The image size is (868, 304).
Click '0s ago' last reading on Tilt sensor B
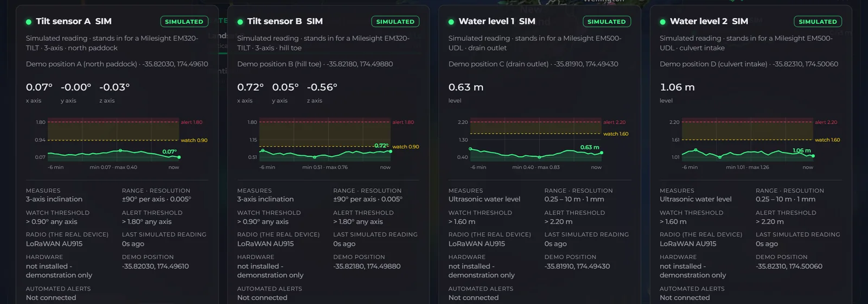[344, 244]
